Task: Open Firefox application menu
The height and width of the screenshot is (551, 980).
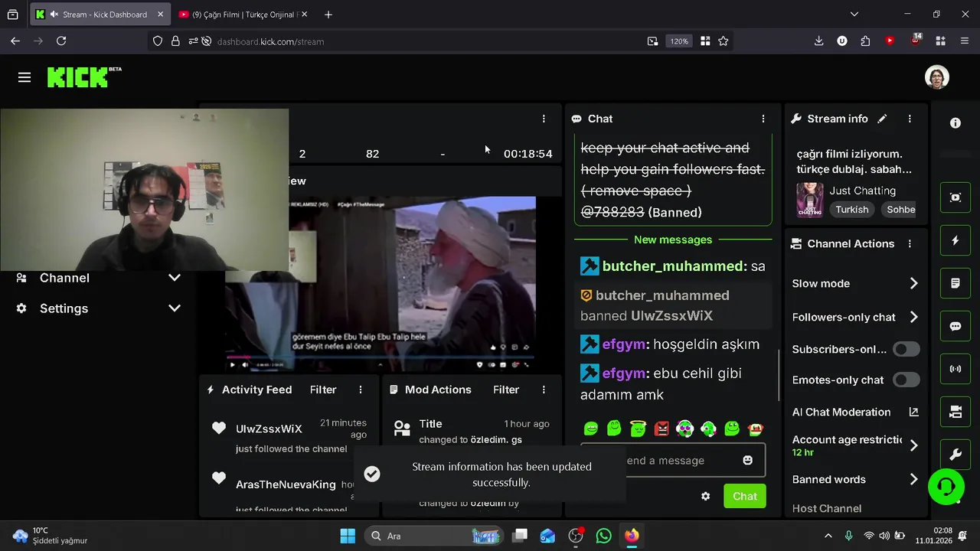Action: click(x=964, y=41)
